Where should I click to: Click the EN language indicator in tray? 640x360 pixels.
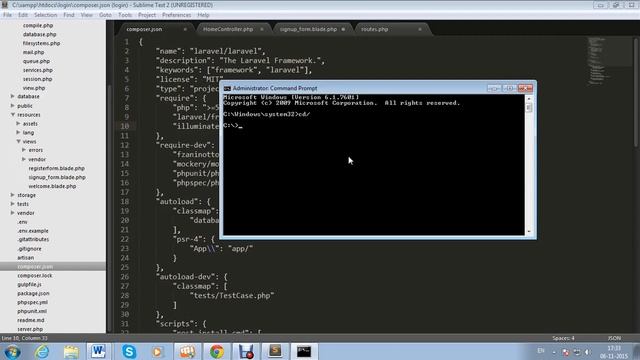coord(541,351)
